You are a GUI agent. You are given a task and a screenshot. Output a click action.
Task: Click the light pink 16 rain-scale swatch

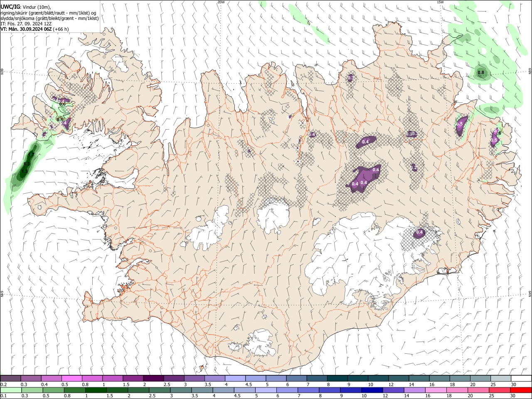[x=436, y=390]
